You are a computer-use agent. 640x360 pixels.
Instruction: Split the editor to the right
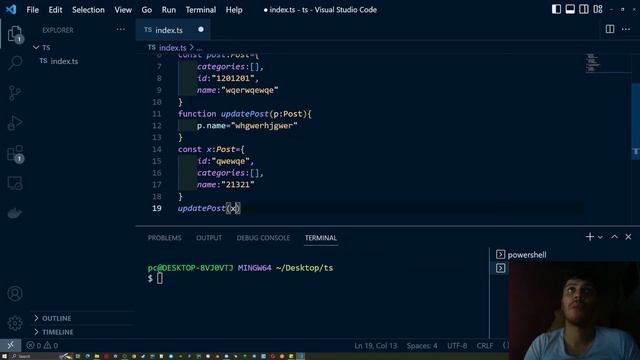point(610,29)
